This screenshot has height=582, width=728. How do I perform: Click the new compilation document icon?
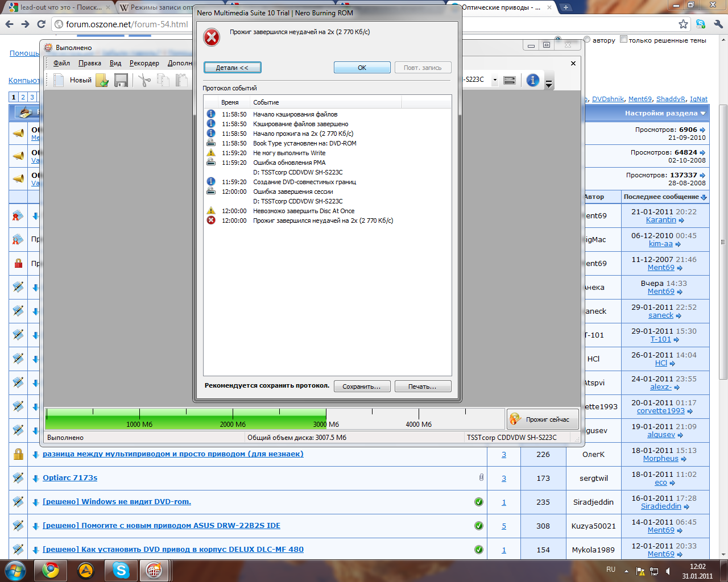click(x=59, y=80)
